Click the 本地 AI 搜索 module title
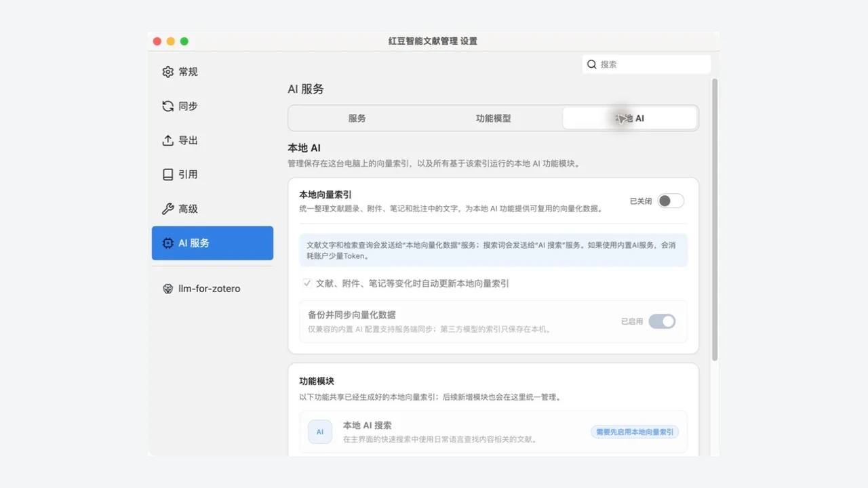The width and height of the screenshot is (868, 488). [368, 426]
